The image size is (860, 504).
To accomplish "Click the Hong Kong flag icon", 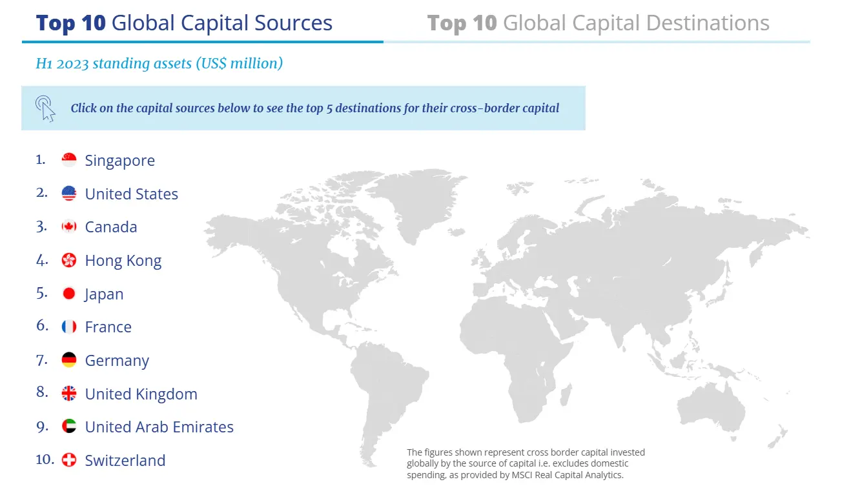I will 69,260.
